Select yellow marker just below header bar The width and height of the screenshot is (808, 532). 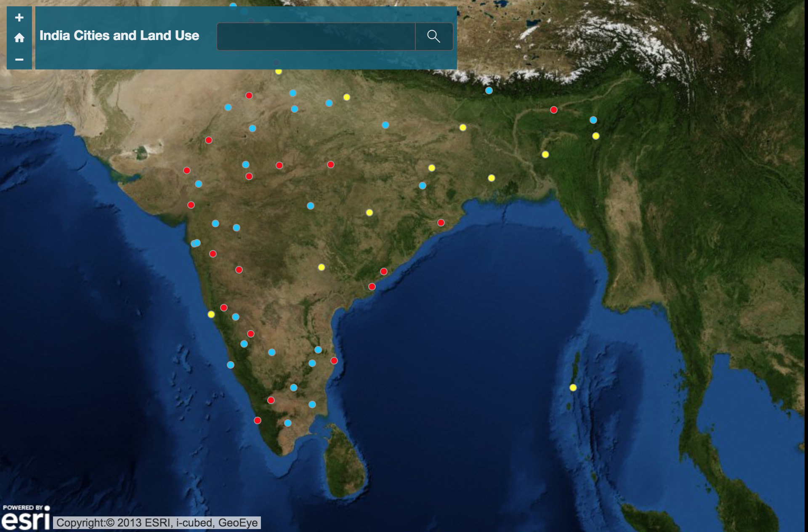pyautogui.click(x=279, y=72)
